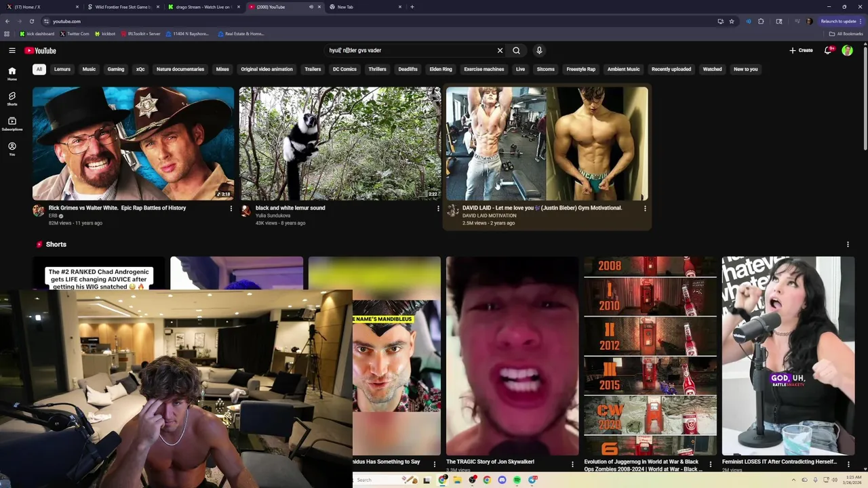Viewport: 868px width, 488px height.
Task: Open kick dashboard bookmark
Action: point(37,33)
